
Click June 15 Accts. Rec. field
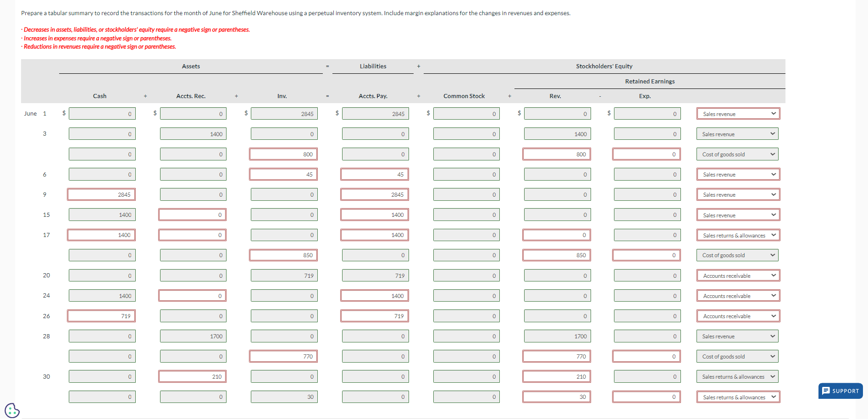click(193, 215)
